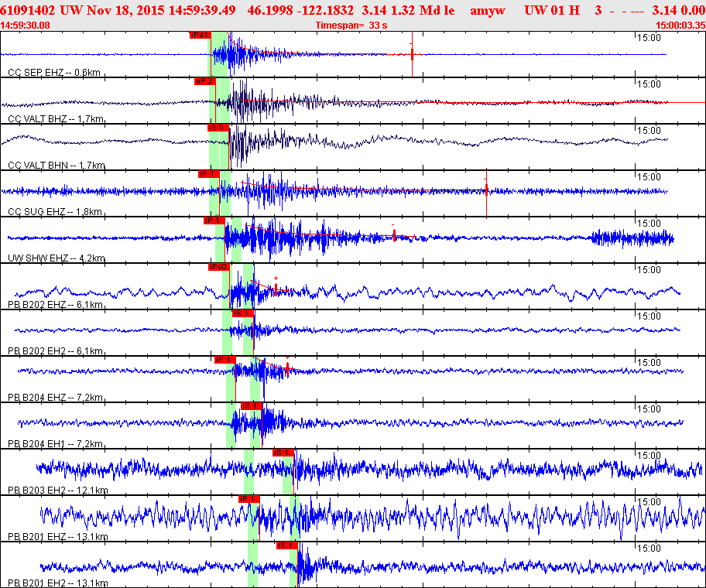The height and width of the screenshot is (588, 706).
Task: Click the 'UW 01 H' text in header
Action: click(x=552, y=10)
